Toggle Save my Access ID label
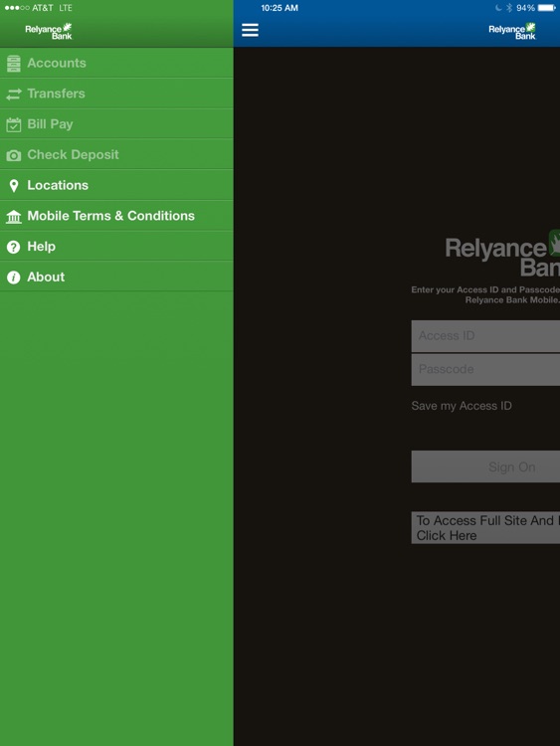Screen dimensions: 560x746 pos(462,406)
